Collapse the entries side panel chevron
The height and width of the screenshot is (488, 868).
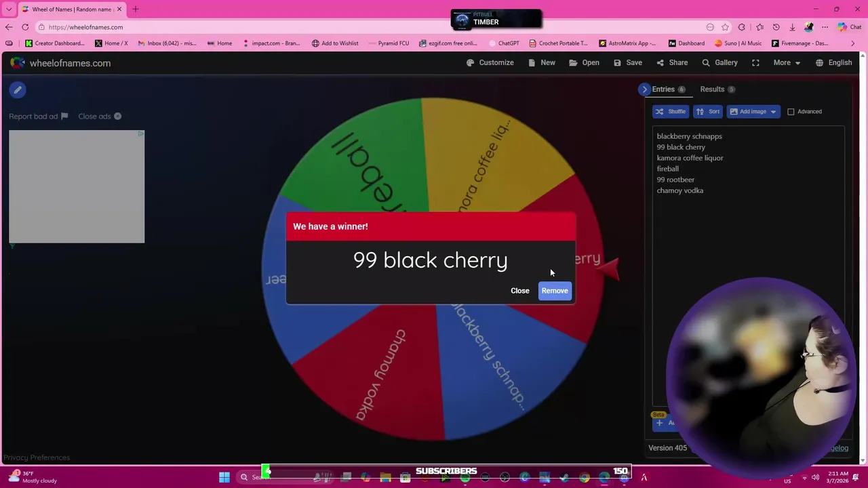click(644, 89)
